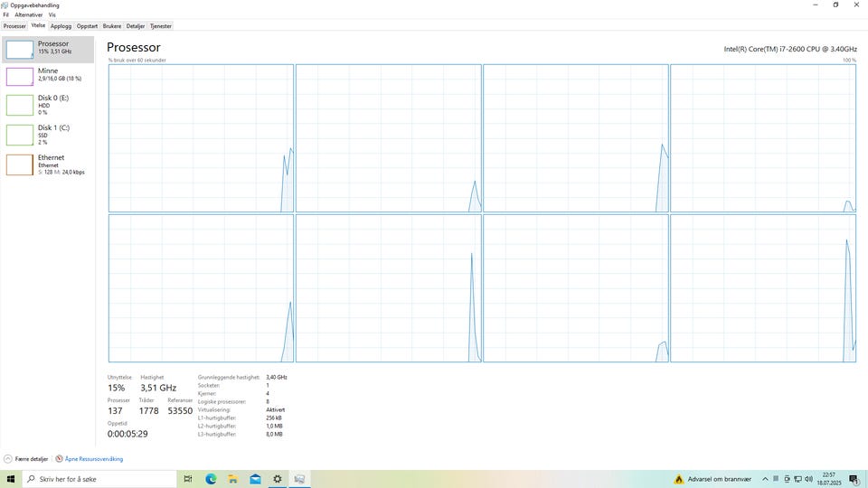Click the 15% Utnyttelse value
This screenshot has height=488, width=868.
point(117,388)
